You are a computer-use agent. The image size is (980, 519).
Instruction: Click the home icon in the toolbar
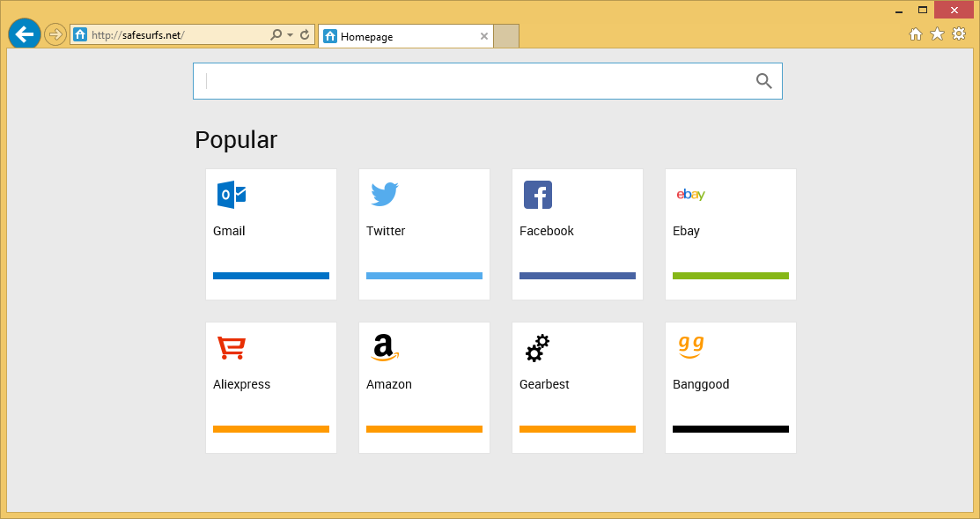[x=916, y=33]
